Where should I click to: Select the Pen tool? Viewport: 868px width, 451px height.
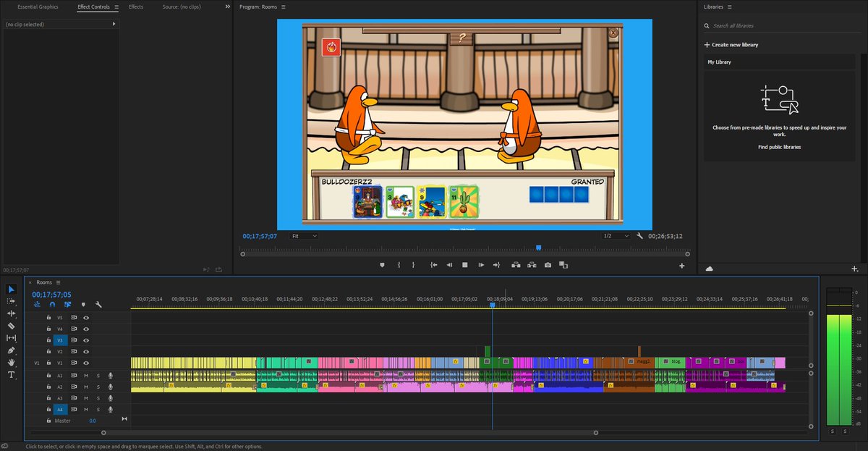click(12, 350)
